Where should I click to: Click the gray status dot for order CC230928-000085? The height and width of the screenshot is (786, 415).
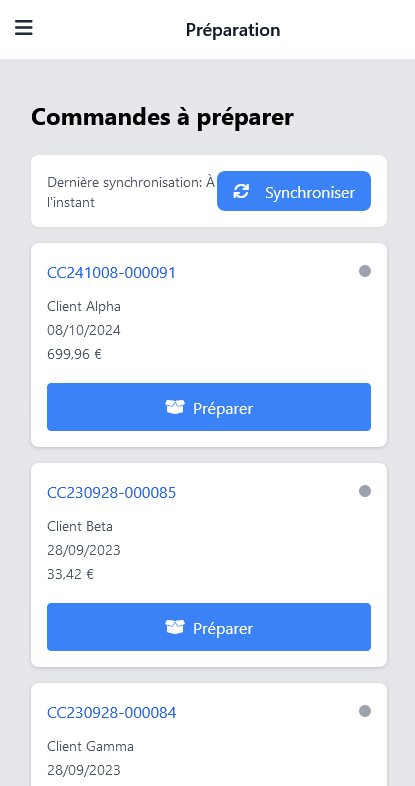(365, 491)
